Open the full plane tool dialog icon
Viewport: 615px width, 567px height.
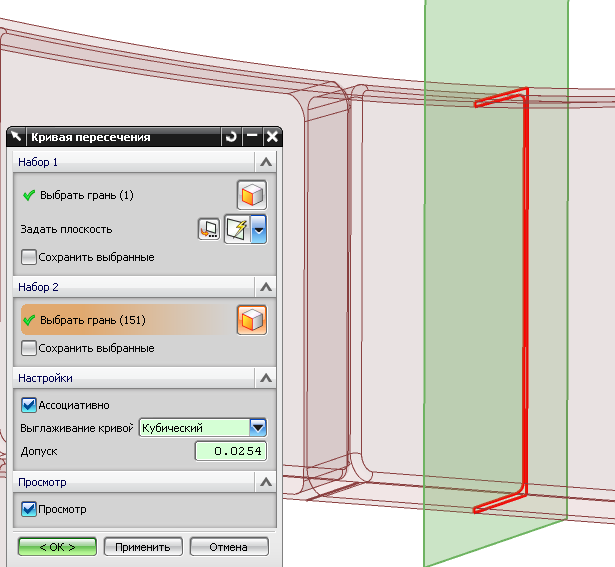click(x=209, y=229)
